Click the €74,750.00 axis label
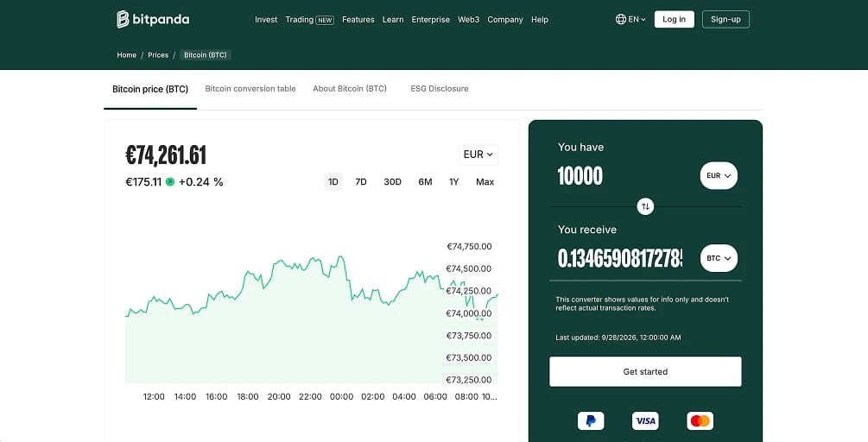Viewport: 868px width, 442px height. coord(469,247)
